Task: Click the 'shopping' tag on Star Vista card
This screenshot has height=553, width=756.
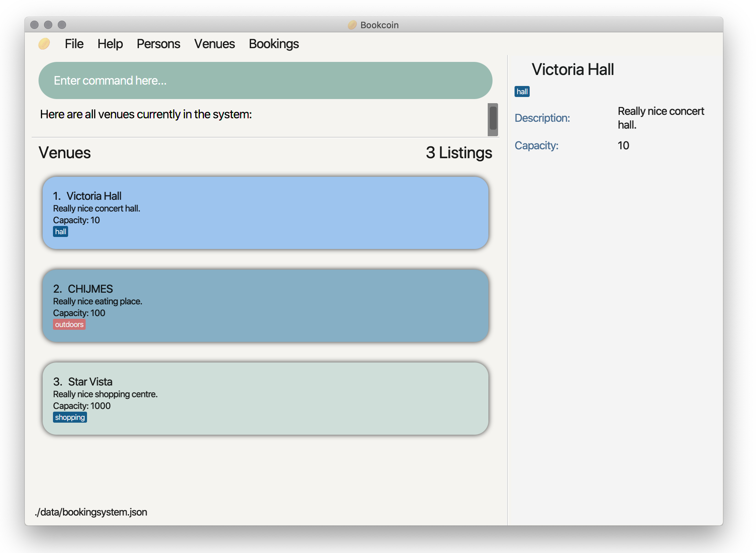Action: click(70, 417)
